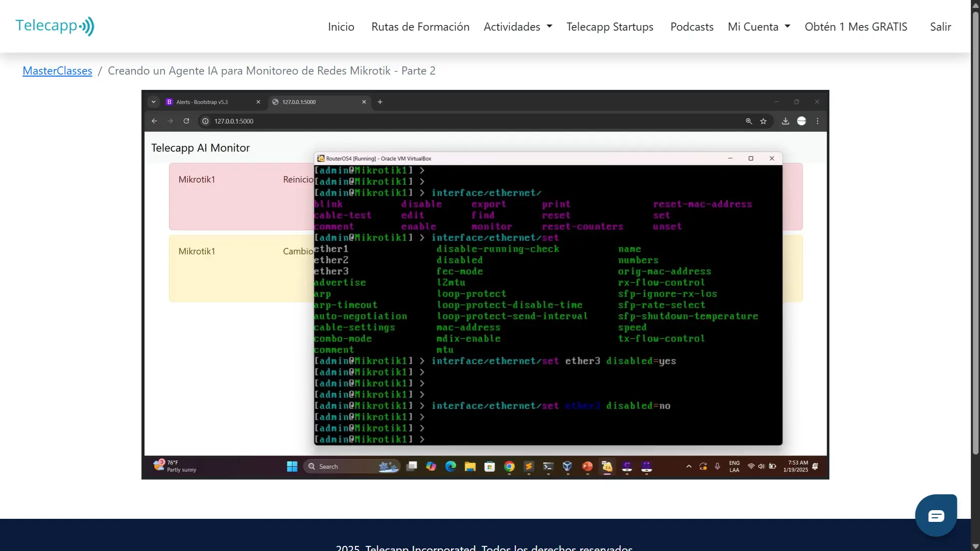Screen dimensions: 980x551
Task: Open Microsoft Edge from the taskbar
Action: tap(451, 466)
